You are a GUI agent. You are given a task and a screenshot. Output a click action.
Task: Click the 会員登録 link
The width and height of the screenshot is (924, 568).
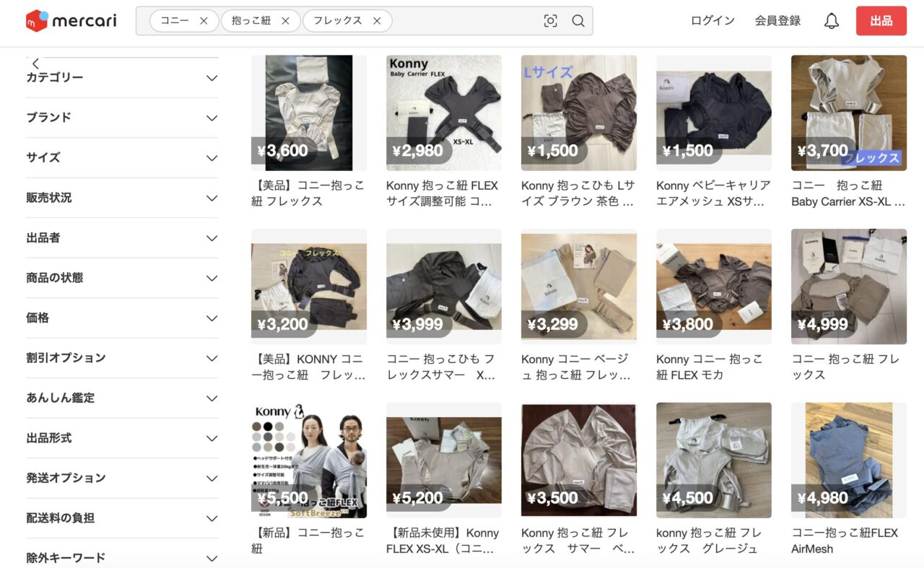click(x=777, y=21)
